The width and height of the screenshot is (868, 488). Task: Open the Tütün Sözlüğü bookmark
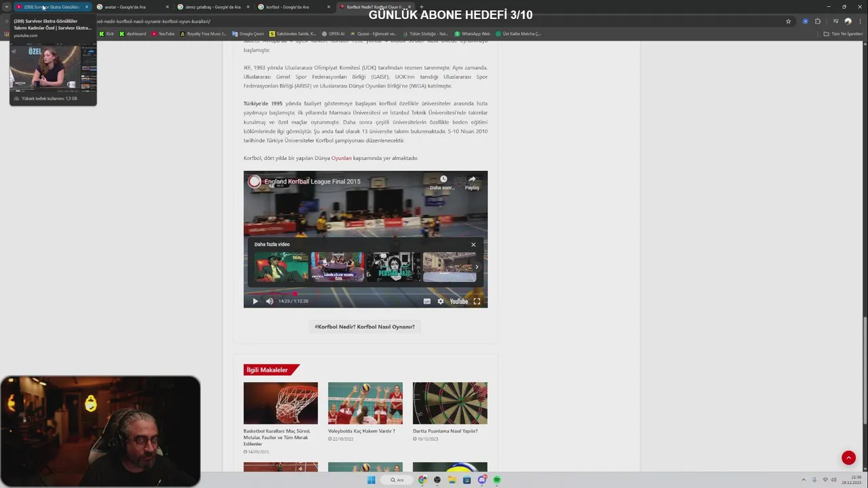(x=426, y=34)
